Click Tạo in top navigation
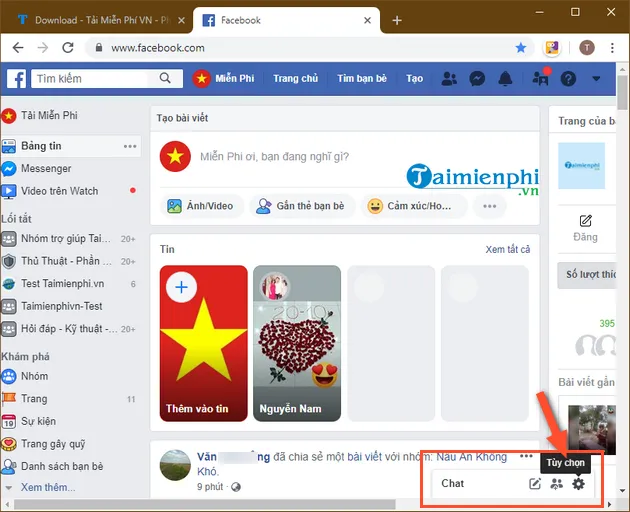Viewport: 630px width, 512px height. 414,78
